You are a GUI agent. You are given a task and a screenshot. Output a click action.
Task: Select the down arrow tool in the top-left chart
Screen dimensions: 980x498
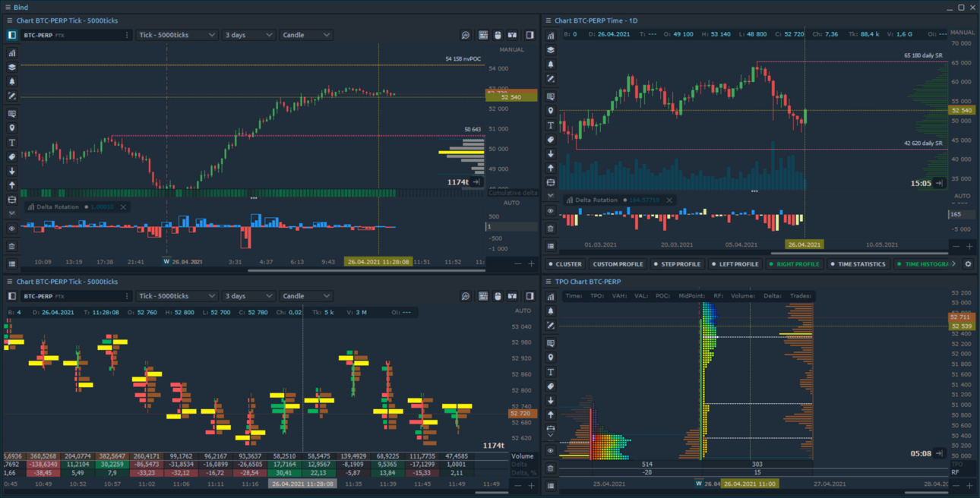pos(12,171)
